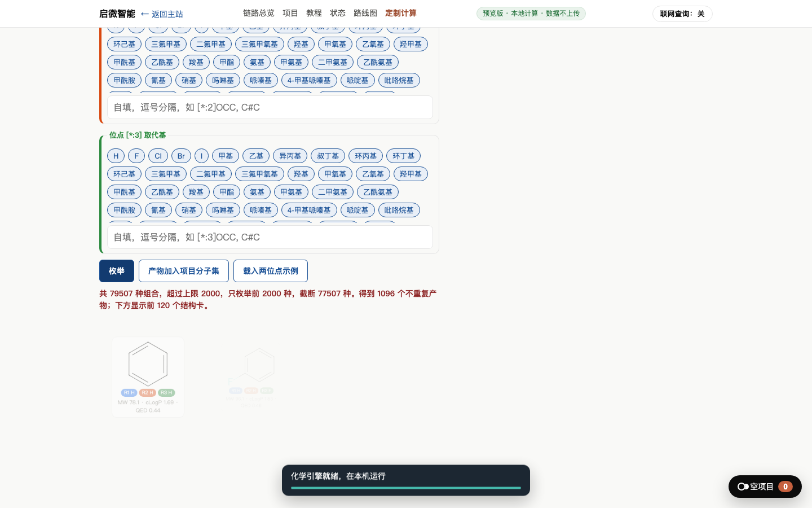Click 产物加入项目分子集 button

click(x=184, y=271)
